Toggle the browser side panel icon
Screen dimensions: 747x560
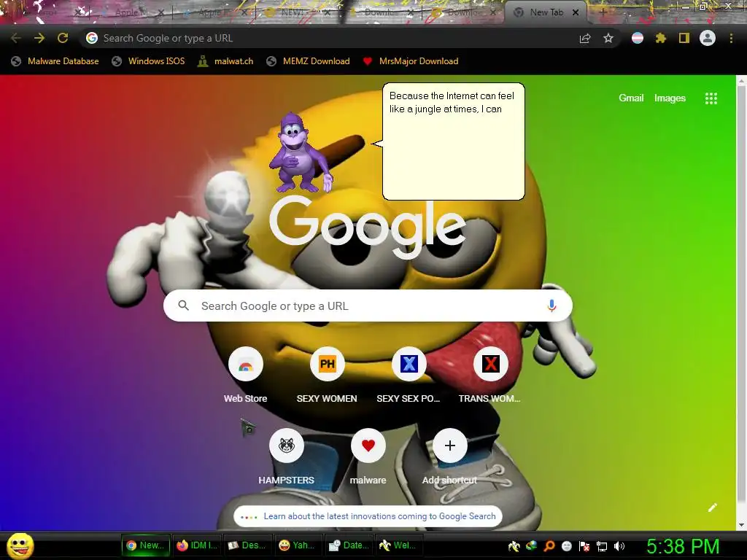click(x=684, y=38)
